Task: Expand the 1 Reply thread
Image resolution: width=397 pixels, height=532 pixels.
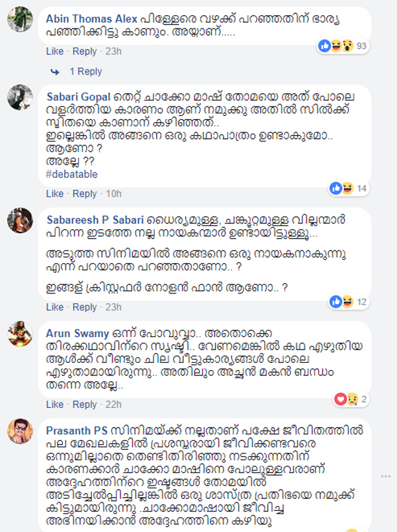Action: [x=85, y=71]
